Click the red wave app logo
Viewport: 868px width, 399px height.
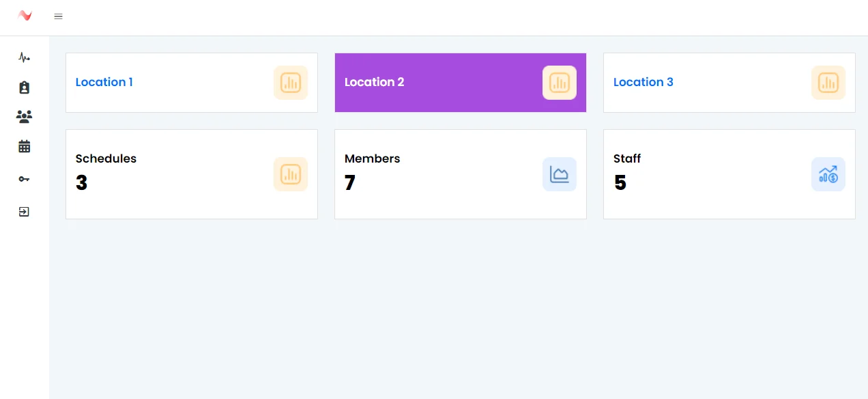pos(25,16)
